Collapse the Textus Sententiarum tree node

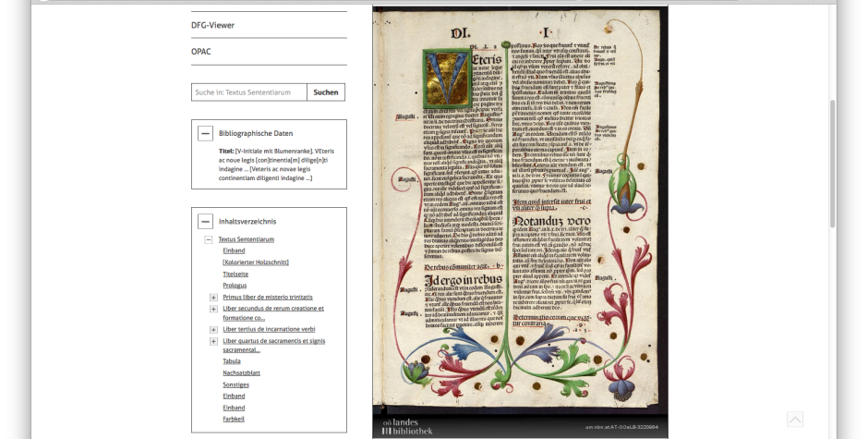click(x=208, y=239)
